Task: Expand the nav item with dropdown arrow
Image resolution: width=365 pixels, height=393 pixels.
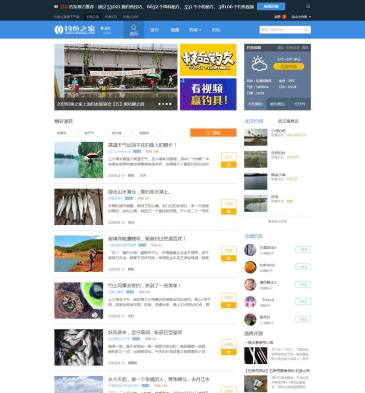Action: (x=195, y=30)
